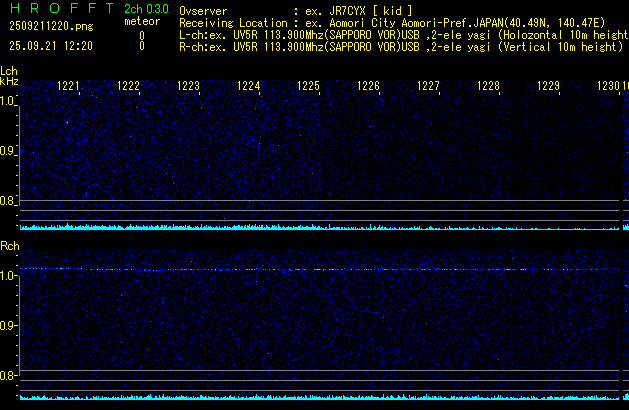Screen dimensions: 629x410
Task: Click the L-ch UV5R antenna description line
Action: coord(402,34)
